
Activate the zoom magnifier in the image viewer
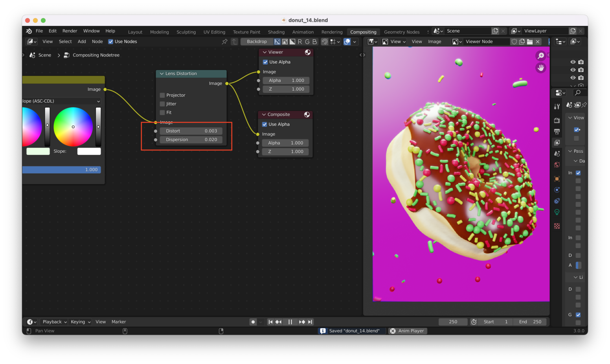(541, 55)
